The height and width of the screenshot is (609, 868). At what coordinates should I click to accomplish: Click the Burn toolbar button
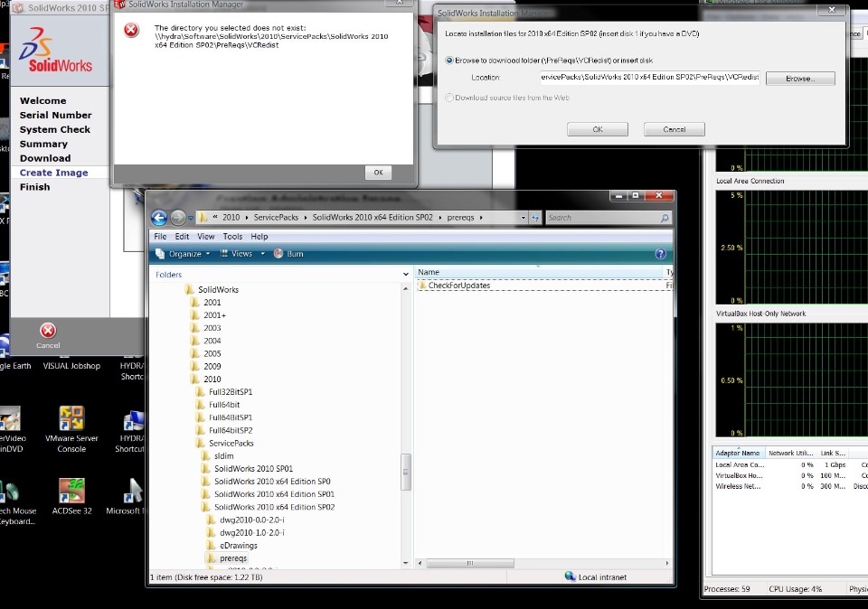(x=288, y=254)
